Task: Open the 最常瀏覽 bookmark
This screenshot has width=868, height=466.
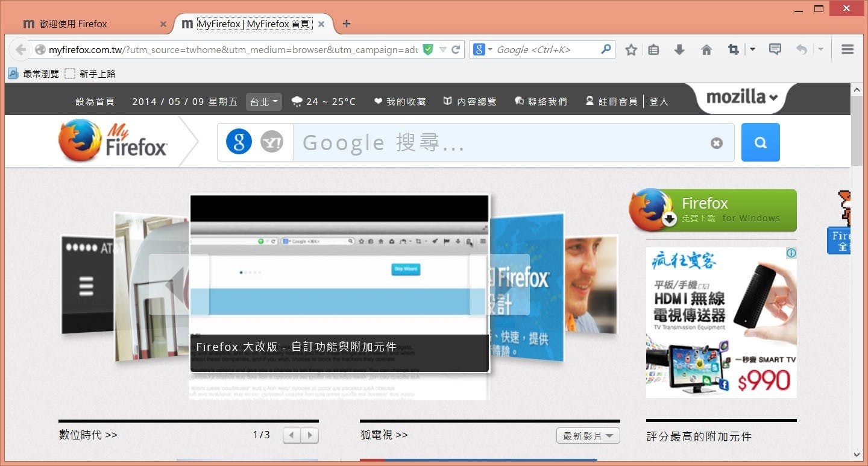Action: [x=33, y=74]
